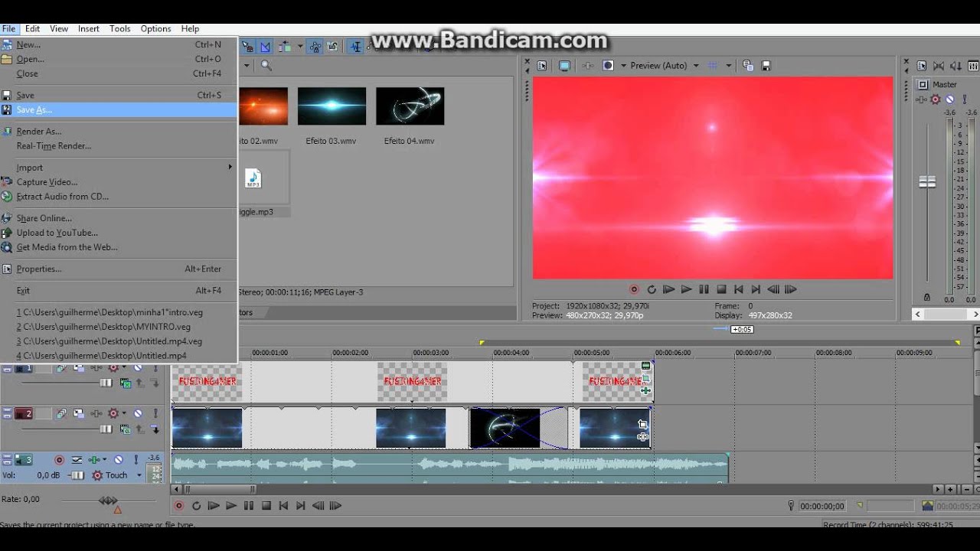Click Invert Phase on audio track 3

[x=77, y=460]
